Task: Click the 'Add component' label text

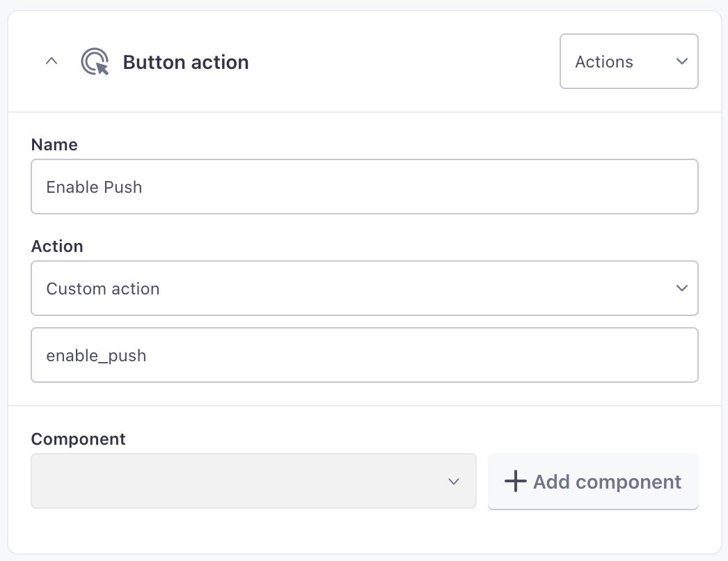Action: click(x=607, y=482)
